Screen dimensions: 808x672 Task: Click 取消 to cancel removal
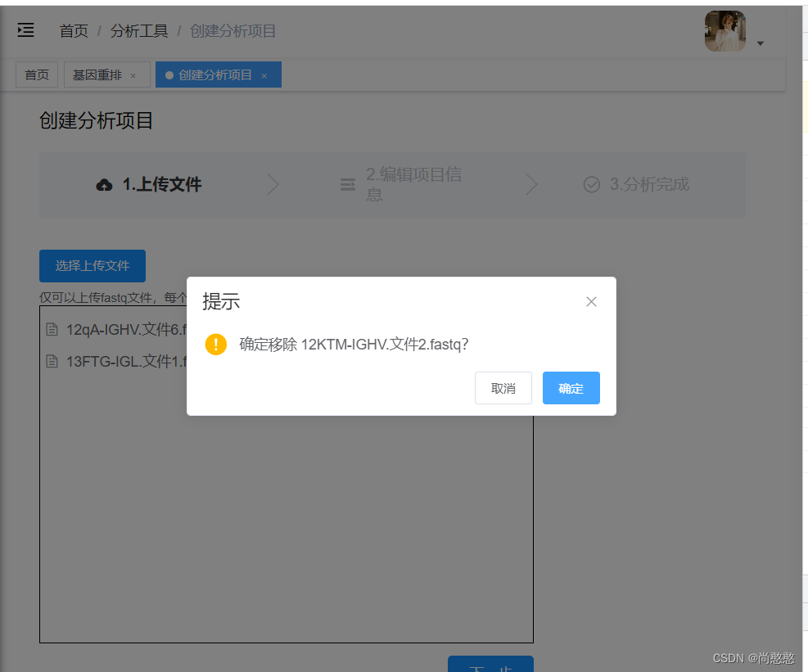coord(503,388)
